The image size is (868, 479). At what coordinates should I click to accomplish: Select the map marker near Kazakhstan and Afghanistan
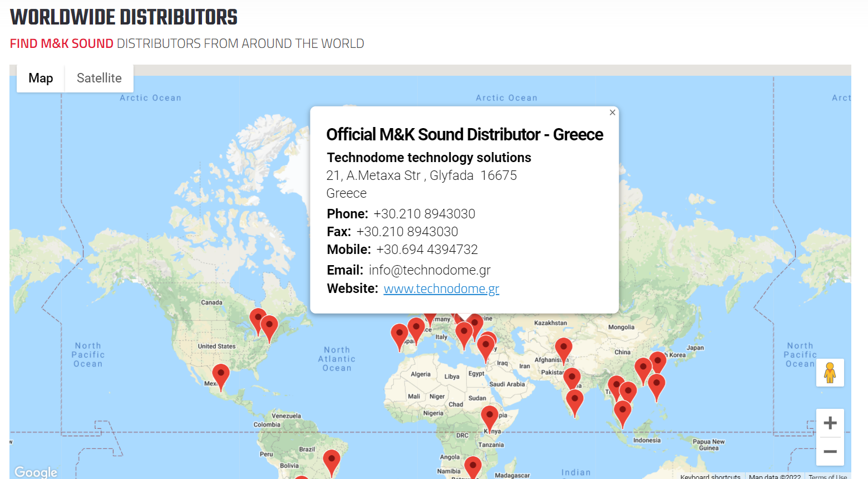tap(564, 351)
